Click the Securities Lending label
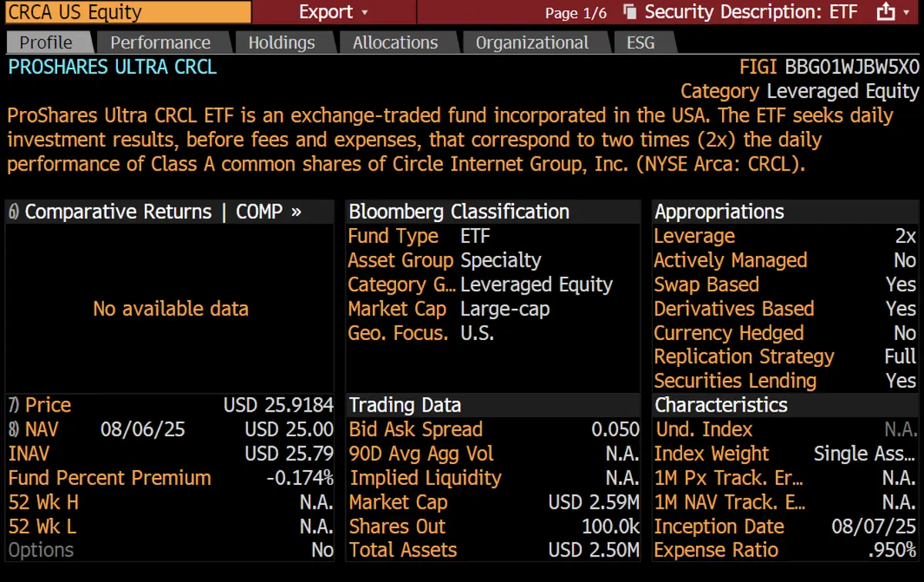Viewport: 924px width, 582px height. 735,381
